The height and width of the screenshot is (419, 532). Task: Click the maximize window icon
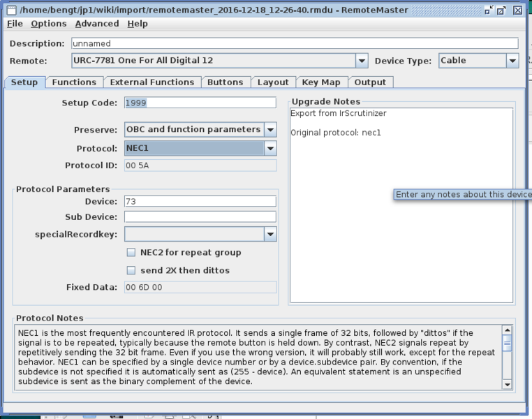click(x=501, y=10)
